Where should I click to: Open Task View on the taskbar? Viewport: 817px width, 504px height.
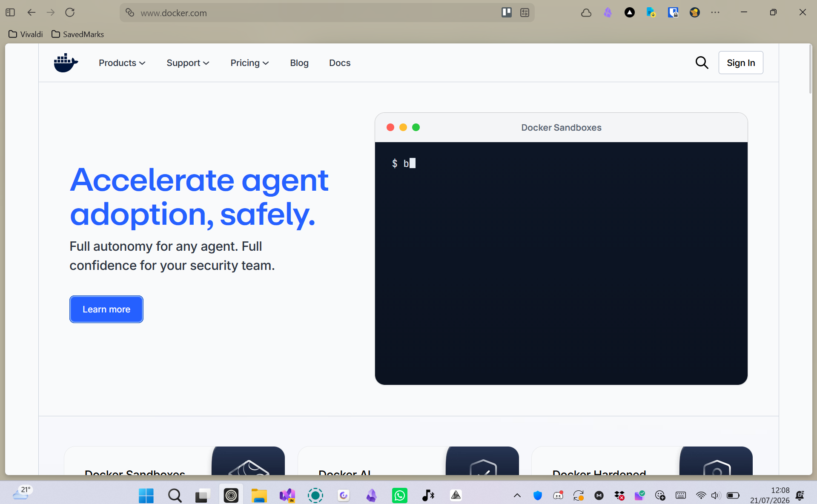tap(203, 495)
